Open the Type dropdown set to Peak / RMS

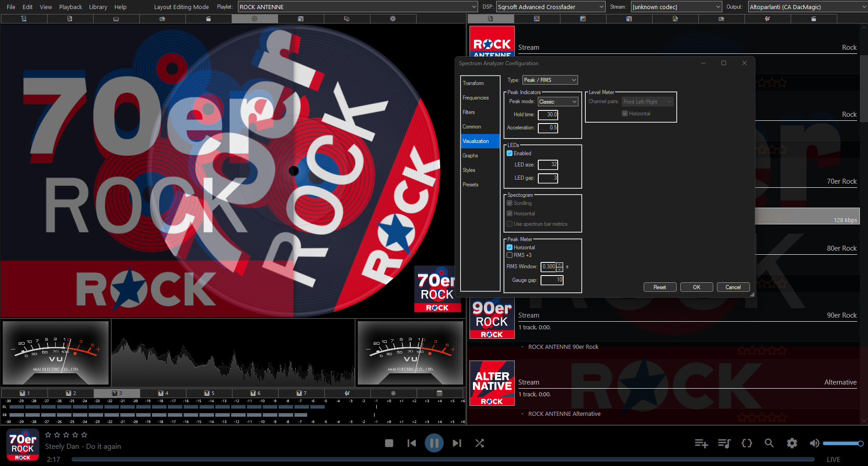tap(550, 80)
